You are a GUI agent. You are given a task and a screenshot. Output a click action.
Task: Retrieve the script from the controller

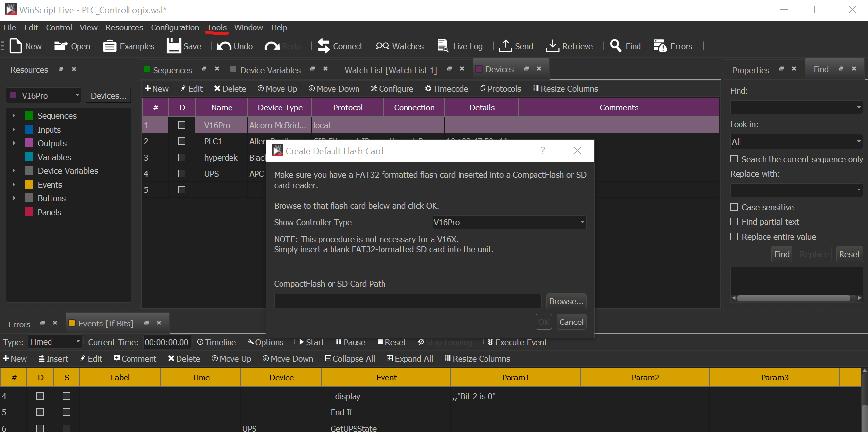click(569, 46)
